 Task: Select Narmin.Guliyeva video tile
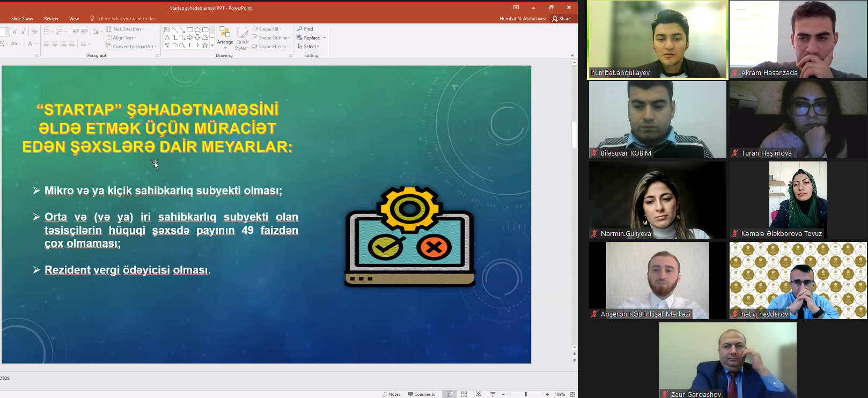point(657,200)
